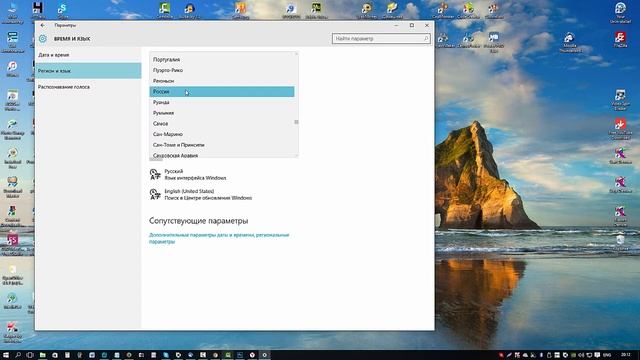Open the Windows Start button

(6, 355)
